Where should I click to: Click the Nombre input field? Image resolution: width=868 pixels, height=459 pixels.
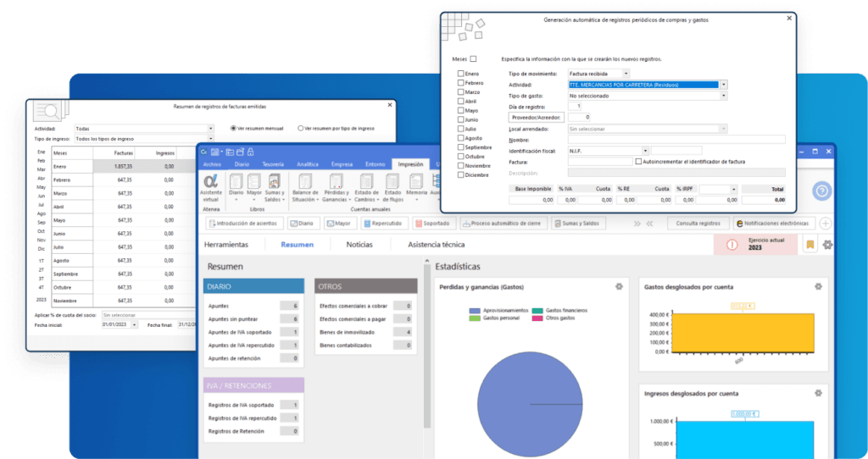(x=676, y=140)
